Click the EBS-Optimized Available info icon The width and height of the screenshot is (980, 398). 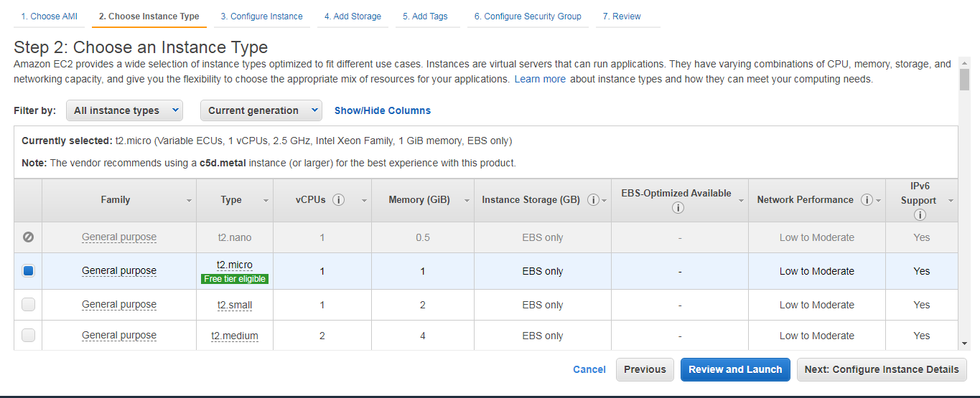(678, 208)
